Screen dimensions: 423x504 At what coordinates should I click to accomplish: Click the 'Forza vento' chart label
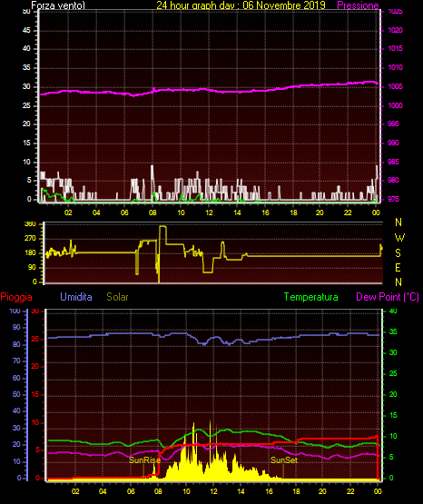coord(58,5)
